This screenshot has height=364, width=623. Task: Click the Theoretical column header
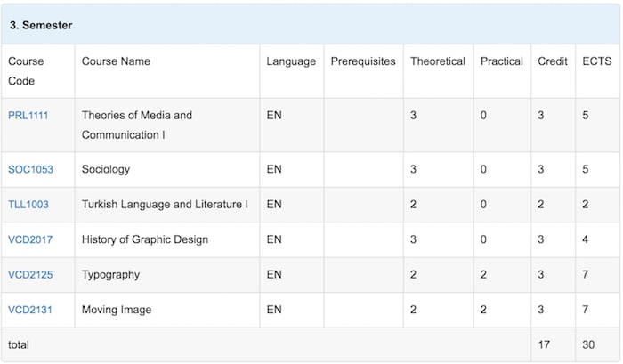438,61
